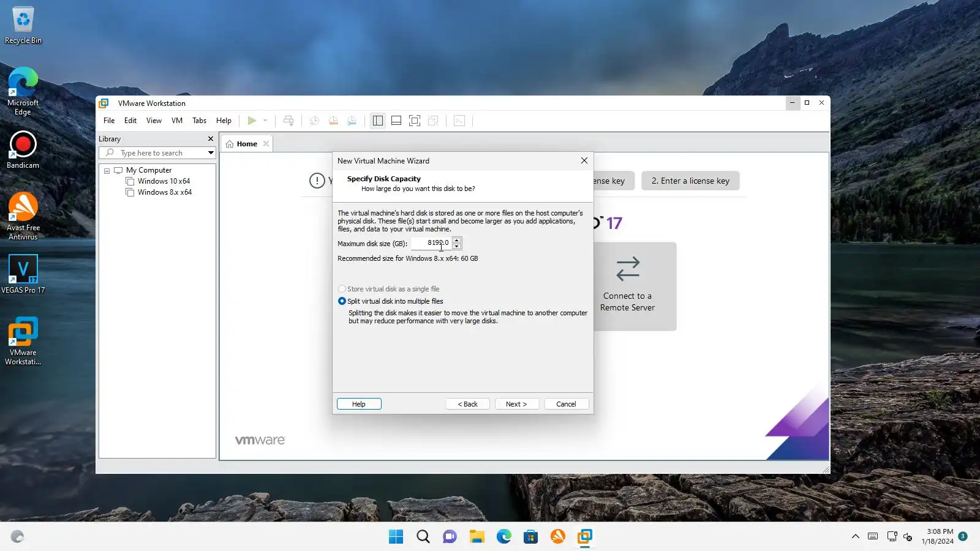
Task: Click the Power On play toolbar icon
Action: (x=252, y=121)
